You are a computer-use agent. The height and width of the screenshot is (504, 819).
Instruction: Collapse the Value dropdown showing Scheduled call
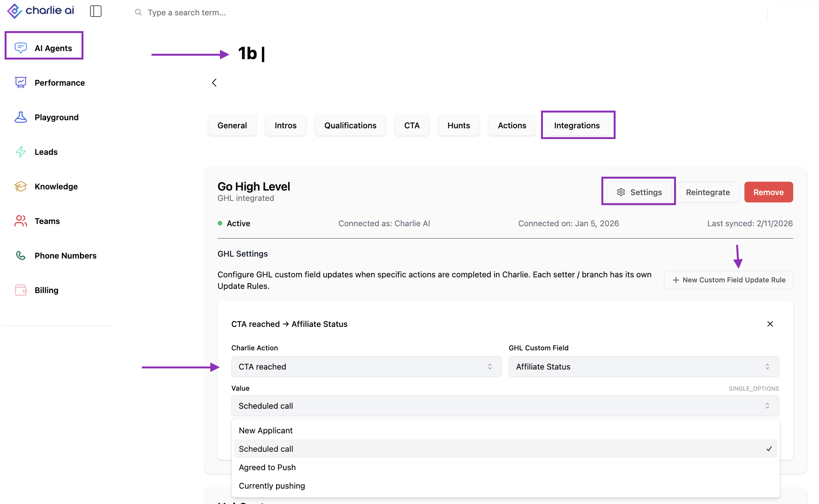coord(505,406)
